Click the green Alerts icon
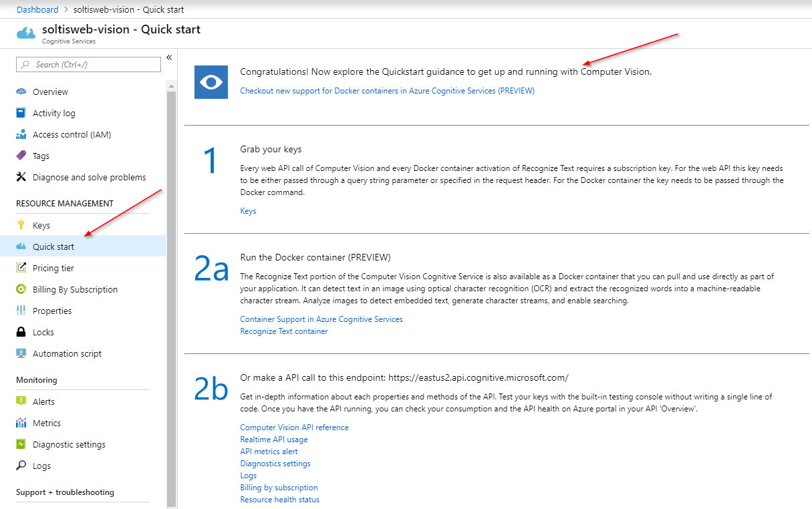The height and width of the screenshot is (509, 812). 21,401
